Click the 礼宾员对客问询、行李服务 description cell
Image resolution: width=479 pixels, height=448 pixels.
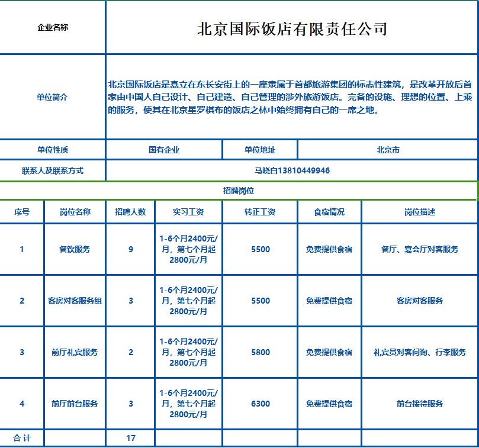click(420, 352)
